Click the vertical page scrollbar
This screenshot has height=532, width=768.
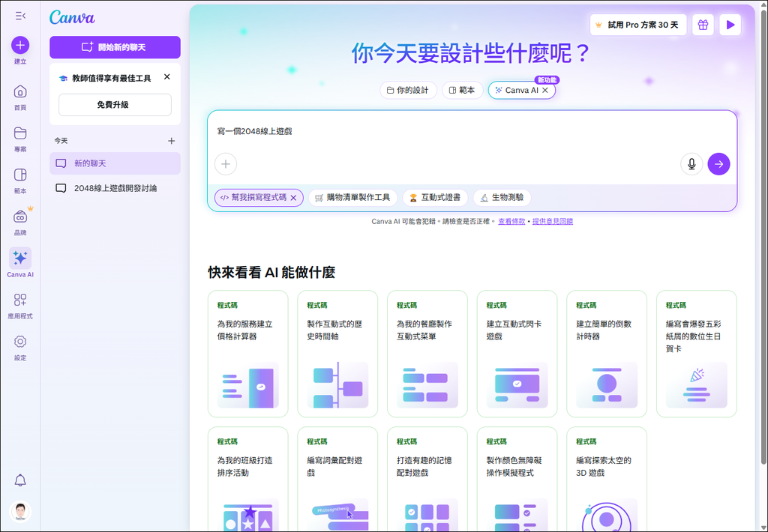(x=763, y=235)
